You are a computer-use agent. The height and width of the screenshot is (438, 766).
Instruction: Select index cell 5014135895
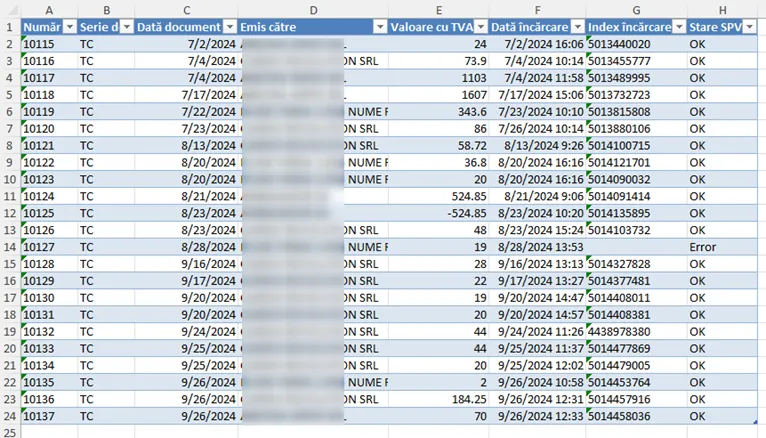(x=636, y=213)
